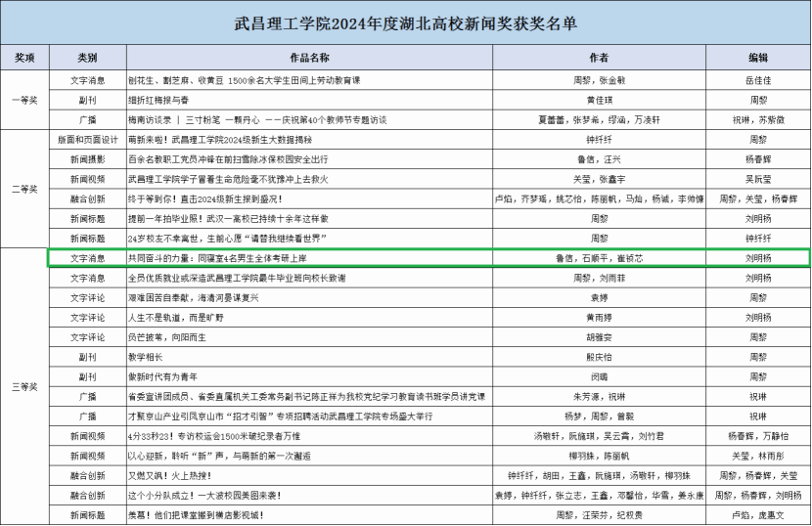Select the author cell '杨梦，周黎，曾毅'
Viewport: 812px width, 526px height.
[x=599, y=416]
